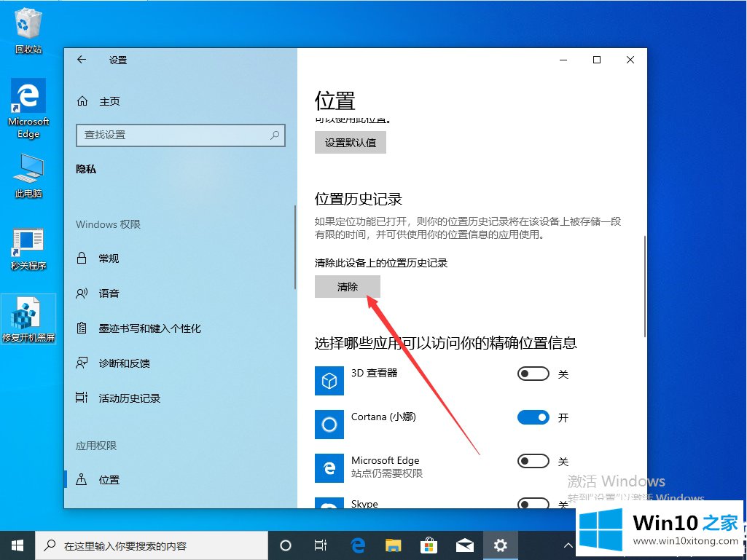Open the Recycle Bin desktop icon
747x560 pixels.
click(28, 25)
